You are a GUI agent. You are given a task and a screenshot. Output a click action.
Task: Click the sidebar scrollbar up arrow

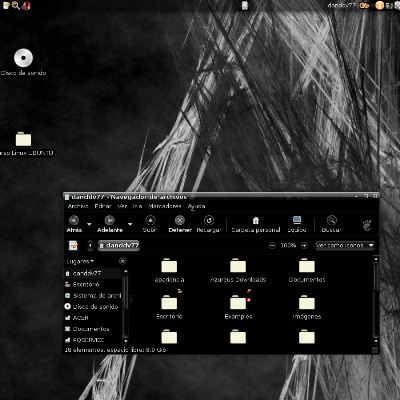[126, 271]
